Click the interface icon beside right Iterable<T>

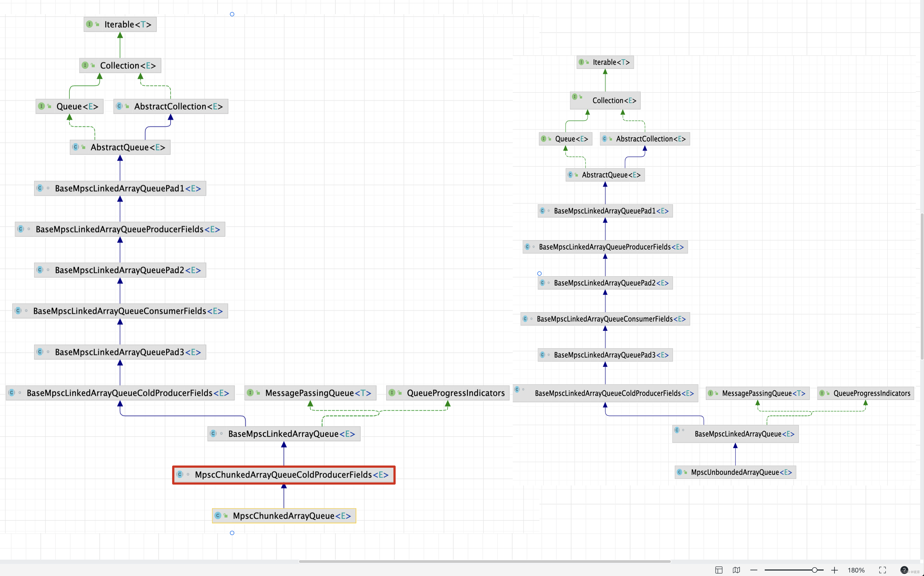[581, 62]
